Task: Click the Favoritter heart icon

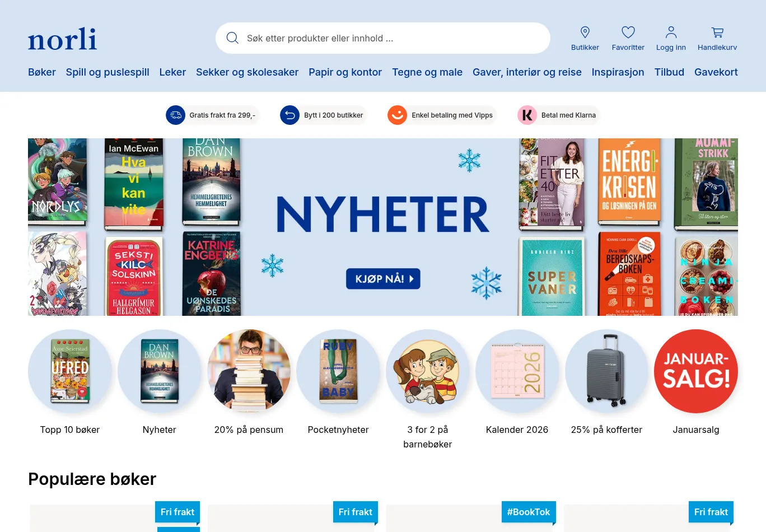Action: [x=628, y=32]
